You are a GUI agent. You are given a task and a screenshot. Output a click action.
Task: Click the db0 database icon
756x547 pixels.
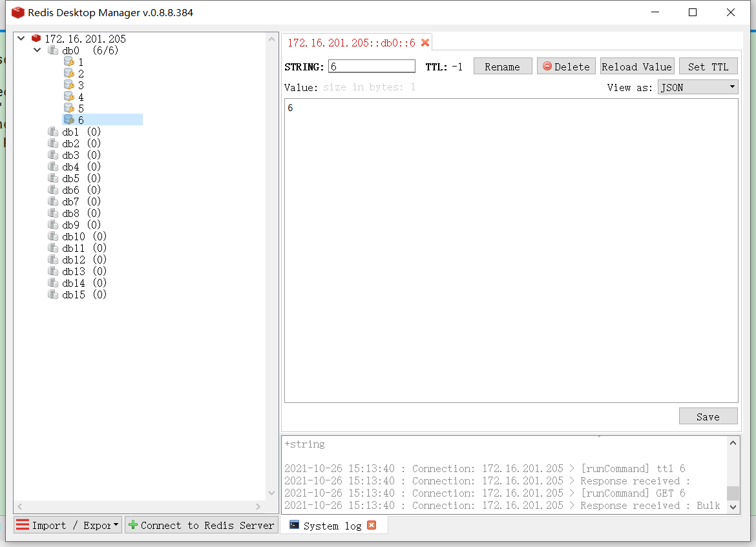(53, 50)
